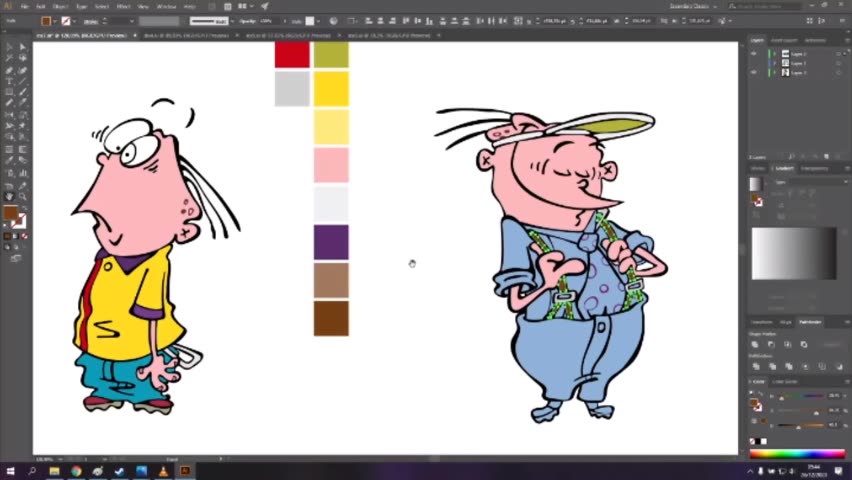Viewport: 852px width, 480px height.
Task: Select the Selection tool arrow in toolbox
Action: pyautogui.click(x=9, y=47)
